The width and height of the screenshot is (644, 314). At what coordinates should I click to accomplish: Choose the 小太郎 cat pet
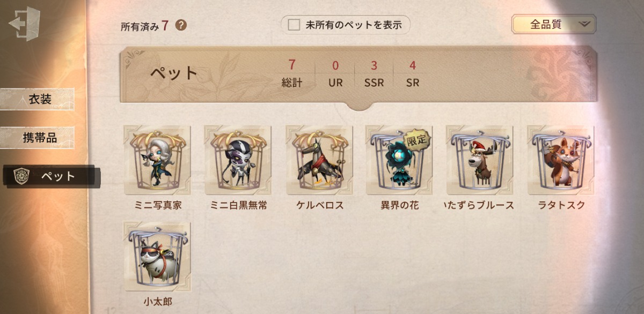[x=157, y=256]
